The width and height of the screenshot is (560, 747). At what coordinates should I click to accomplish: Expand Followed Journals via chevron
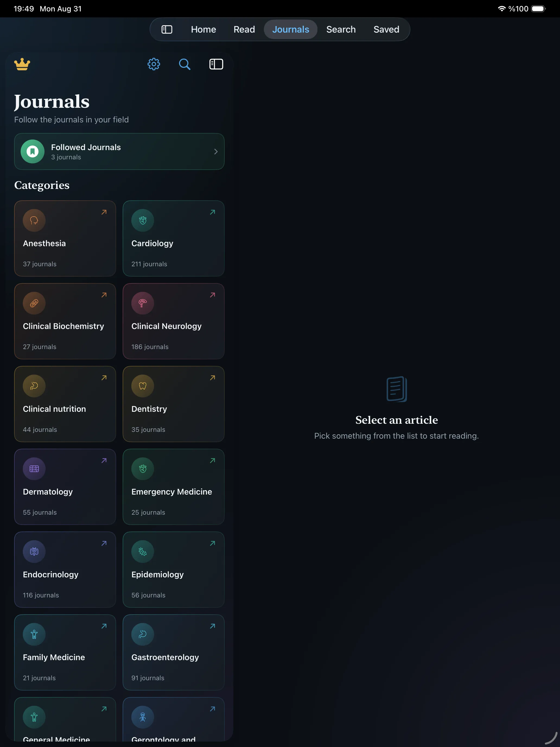click(216, 152)
